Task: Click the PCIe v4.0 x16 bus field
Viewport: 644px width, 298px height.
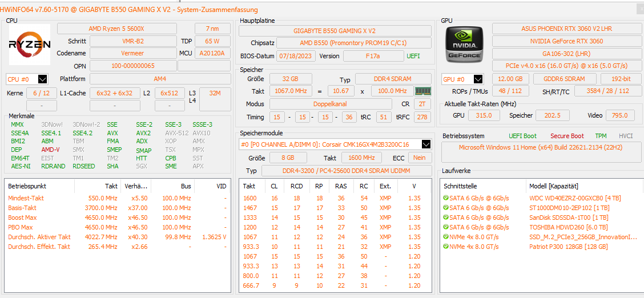Action: click(567, 66)
